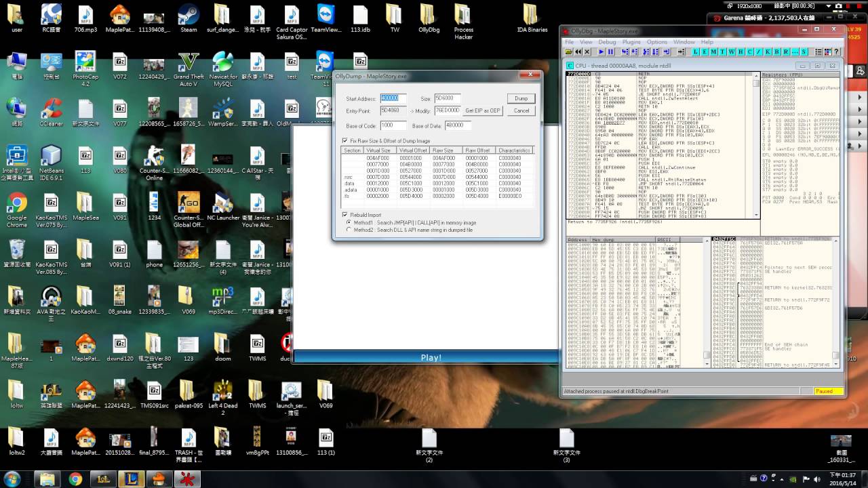The height and width of the screenshot is (488, 868).
Task: Open Memory map with the M button
Action: pyautogui.click(x=713, y=52)
